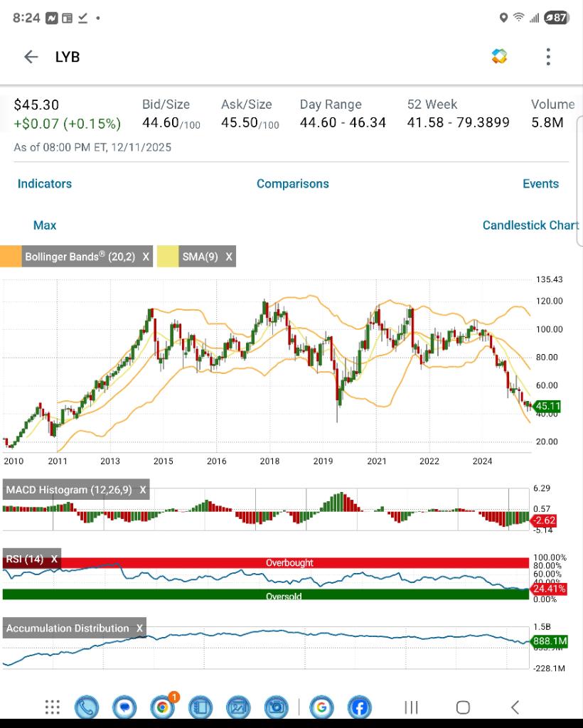The height and width of the screenshot is (728, 583).
Task: Click the 2024 label on chart axis
Action: [482, 461]
